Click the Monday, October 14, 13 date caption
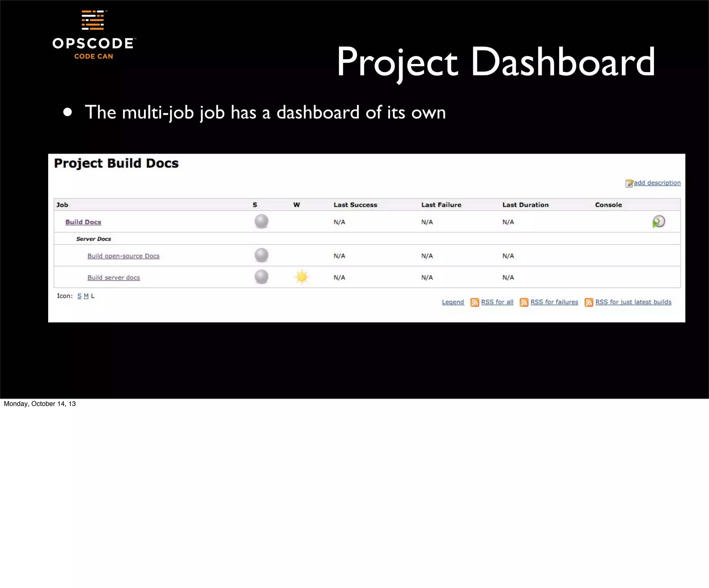The height and width of the screenshot is (588, 709). point(40,404)
